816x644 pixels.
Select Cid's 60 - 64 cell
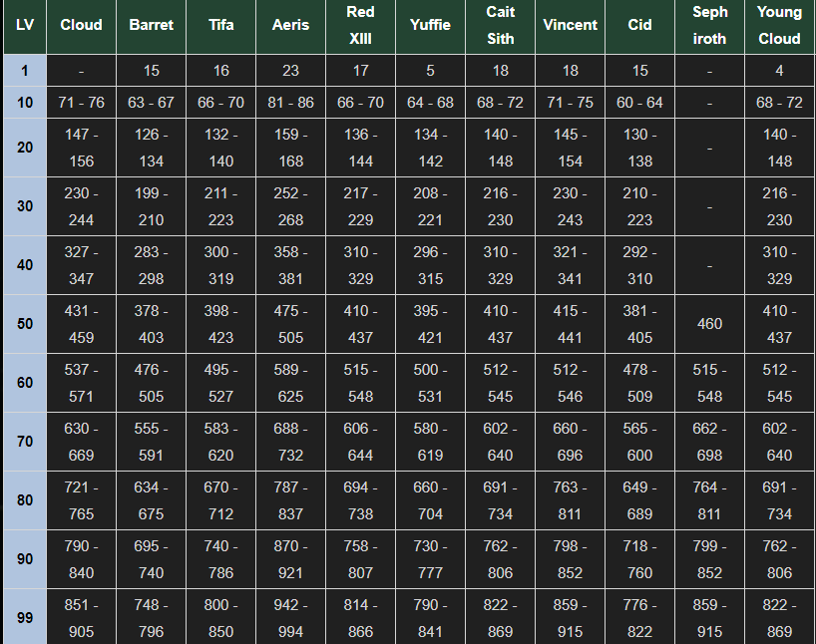click(639, 103)
